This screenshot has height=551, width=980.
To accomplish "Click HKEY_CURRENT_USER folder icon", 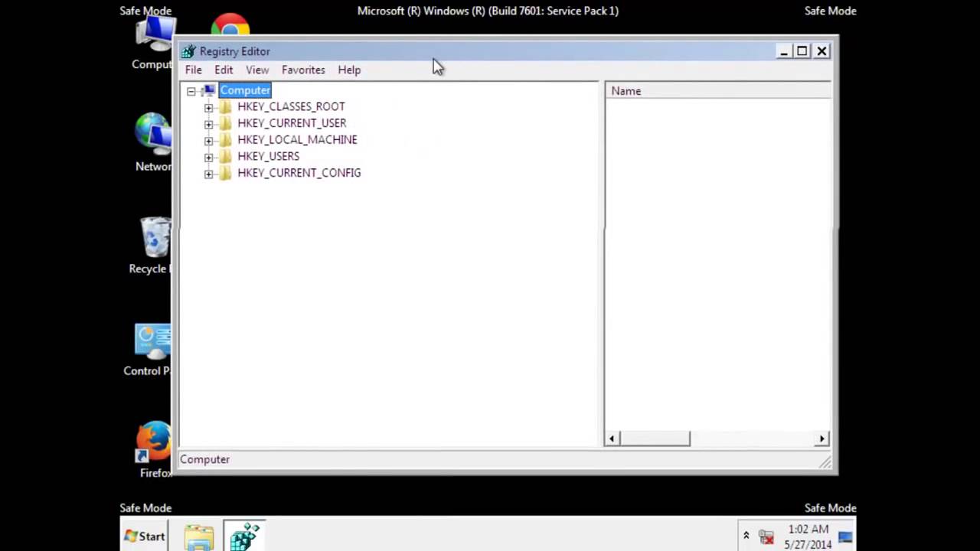I will point(225,123).
